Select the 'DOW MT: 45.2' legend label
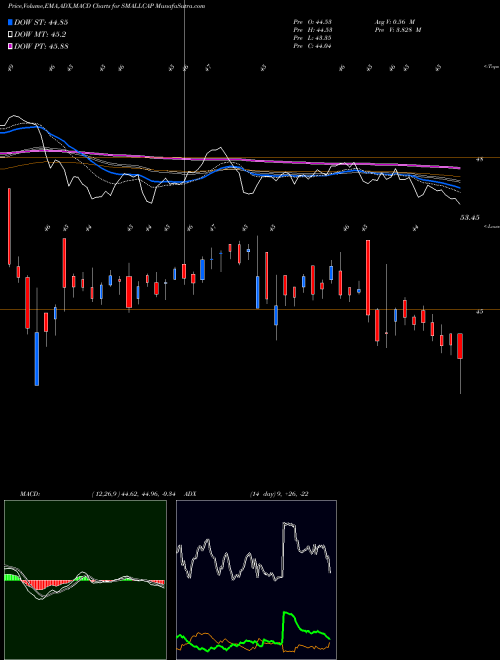This screenshot has height=660, width=500. tap(40, 35)
